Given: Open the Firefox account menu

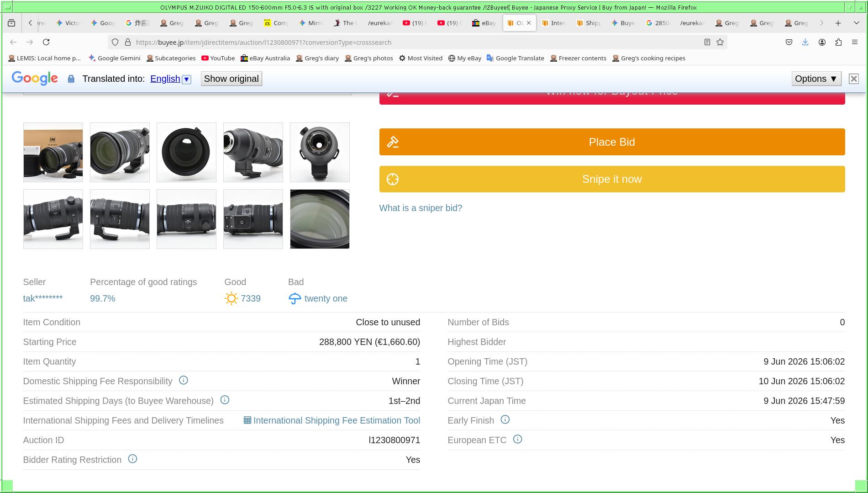Looking at the screenshot, I should (822, 42).
